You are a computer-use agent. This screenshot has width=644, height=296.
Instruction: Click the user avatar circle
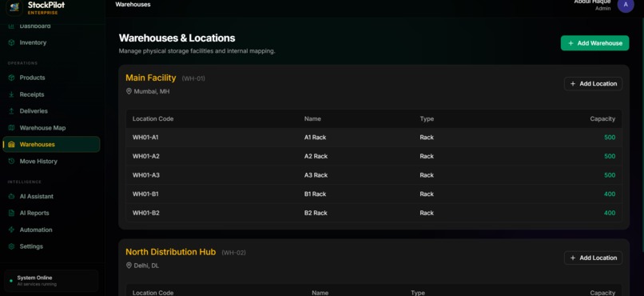pyautogui.click(x=626, y=5)
